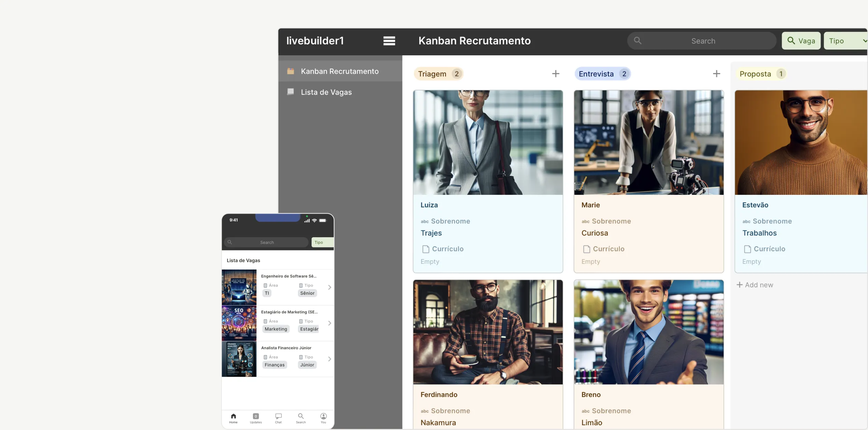This screenshot has height=430, width=868.
Task: Click the name Luiza on the card
Action: click(x=429, y=205)
